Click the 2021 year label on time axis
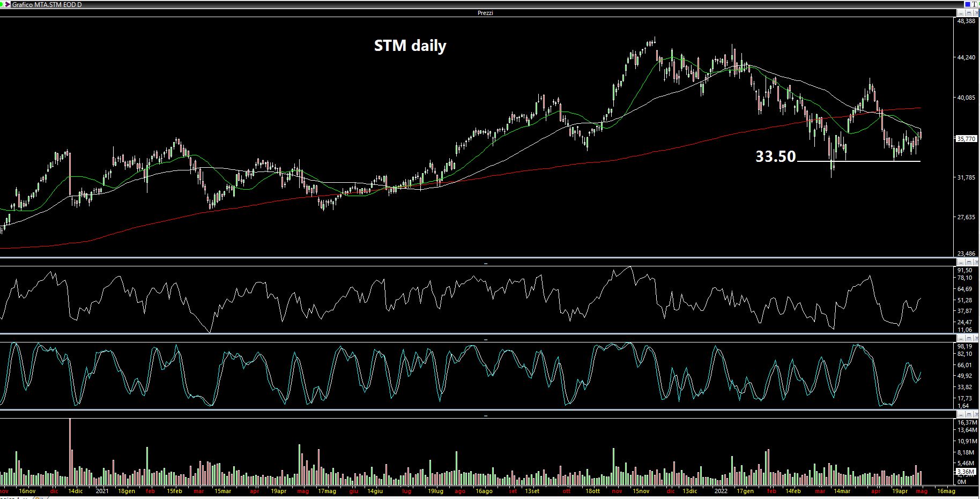 tap(102, 491)
